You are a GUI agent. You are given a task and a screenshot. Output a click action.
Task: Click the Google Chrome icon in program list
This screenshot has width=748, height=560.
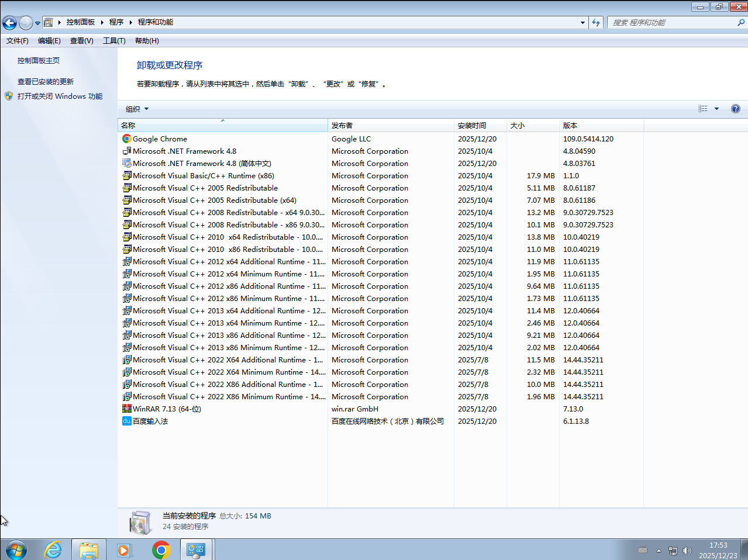point(126,139)
